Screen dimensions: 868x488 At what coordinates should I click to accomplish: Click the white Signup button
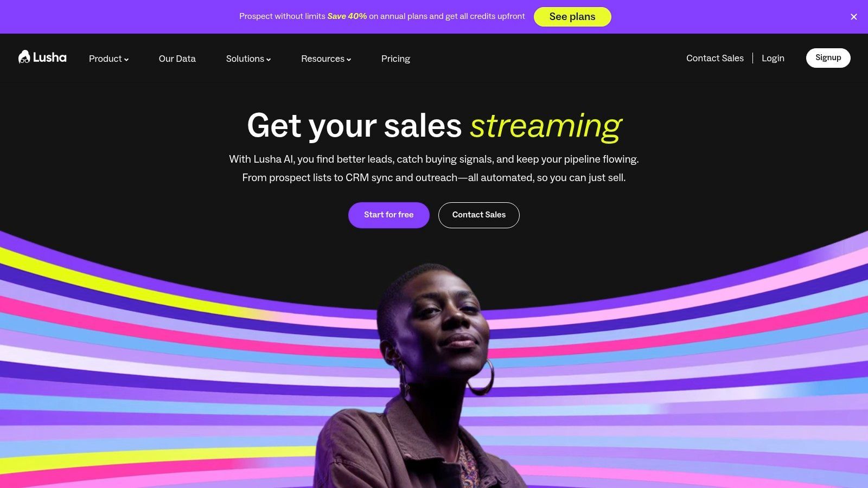[x=828, y=58]
